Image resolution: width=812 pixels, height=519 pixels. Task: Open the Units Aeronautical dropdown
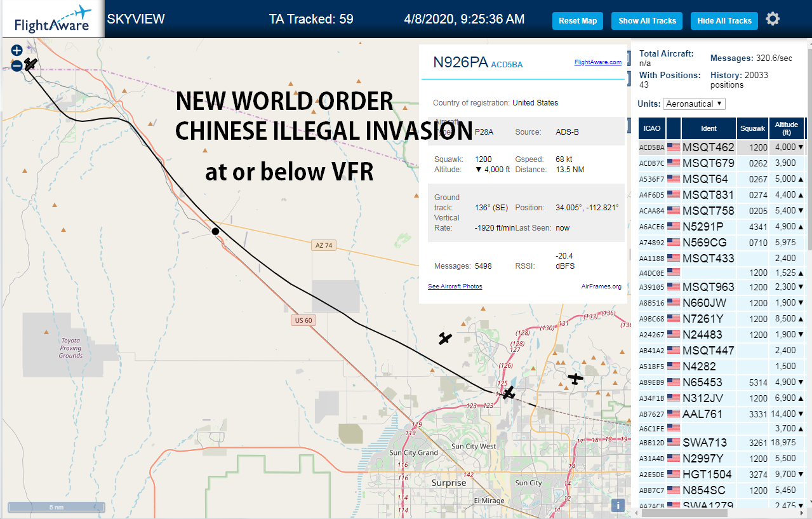(695, 104)
